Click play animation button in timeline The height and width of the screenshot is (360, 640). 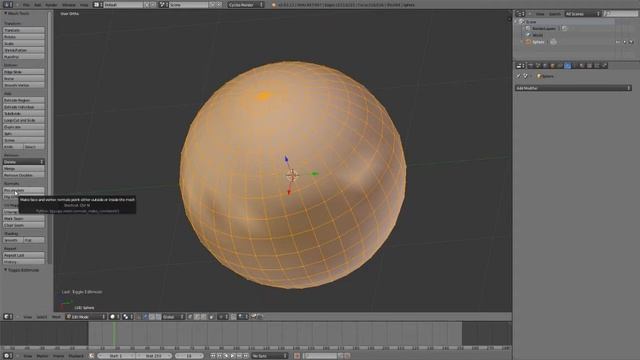pos(233,356)
